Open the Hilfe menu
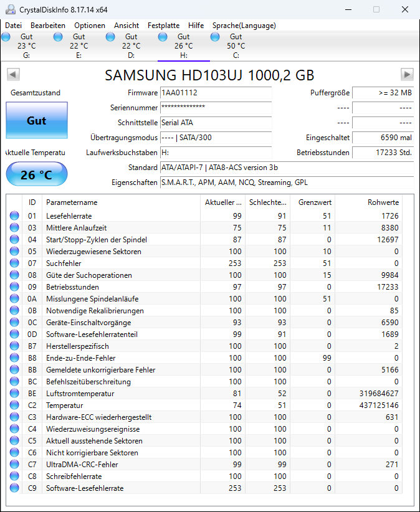420x512 pixels. pos(196,26)
